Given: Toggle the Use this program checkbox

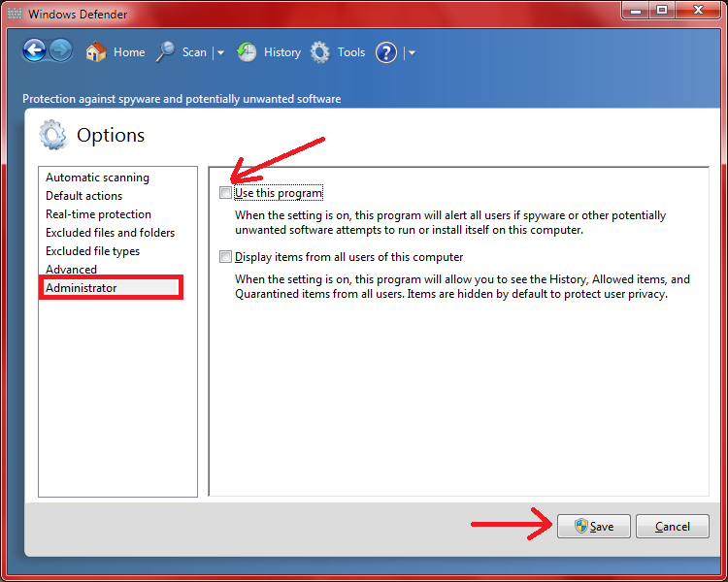Looking at the screenshot, I should coord(225,193).
